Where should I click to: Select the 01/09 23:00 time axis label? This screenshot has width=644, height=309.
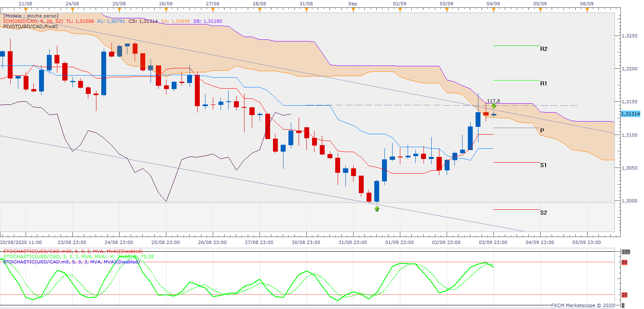(x=399, y=242)
